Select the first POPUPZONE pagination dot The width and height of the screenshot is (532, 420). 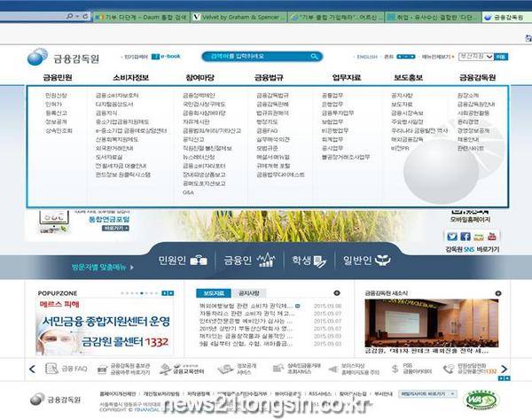point(122,293)
